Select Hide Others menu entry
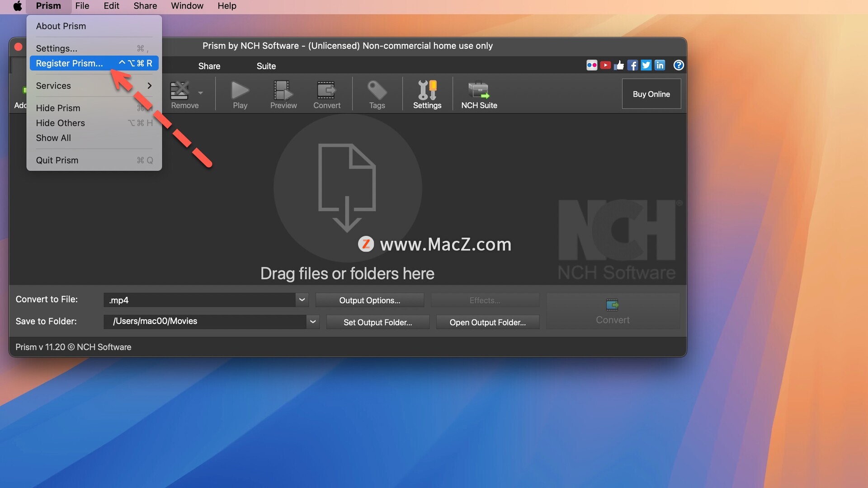Screen dimensions: 868x488 click(x=94, y=123)
